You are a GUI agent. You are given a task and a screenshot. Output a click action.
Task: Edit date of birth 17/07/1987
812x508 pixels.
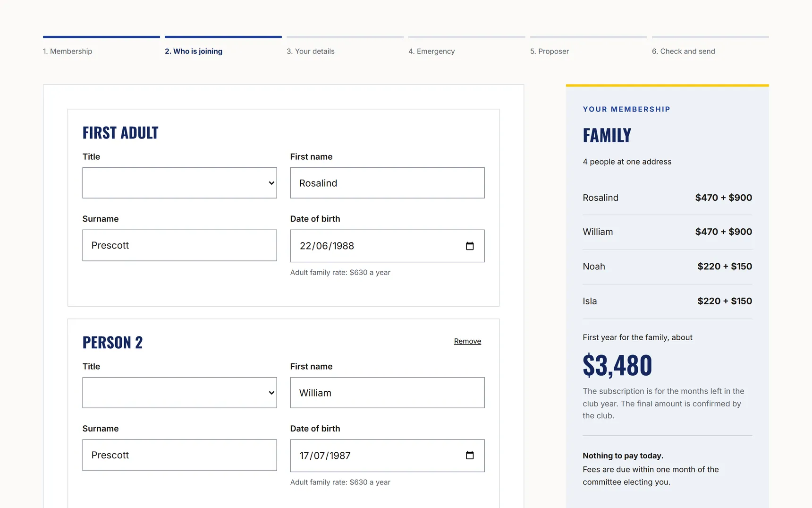[x=387, y=456]
